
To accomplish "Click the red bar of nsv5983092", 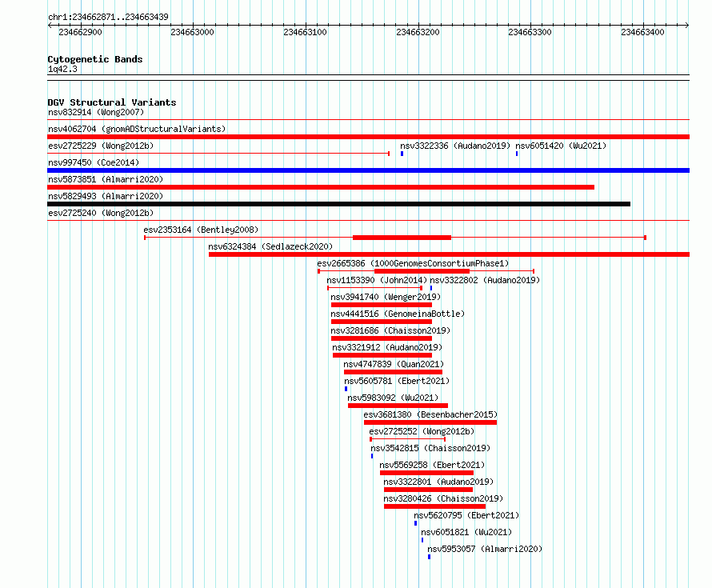I will [398, 406].
